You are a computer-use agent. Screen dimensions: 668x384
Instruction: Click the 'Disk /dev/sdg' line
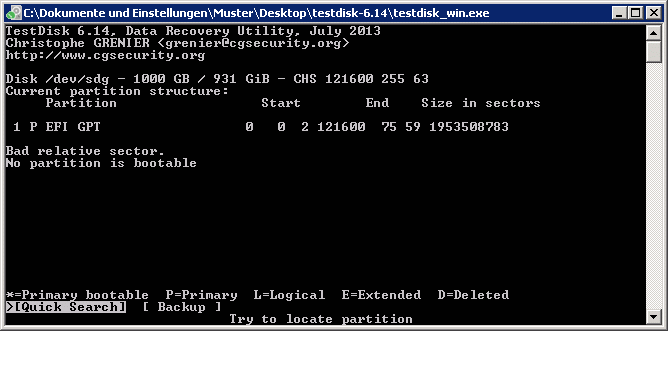point(217,79)
